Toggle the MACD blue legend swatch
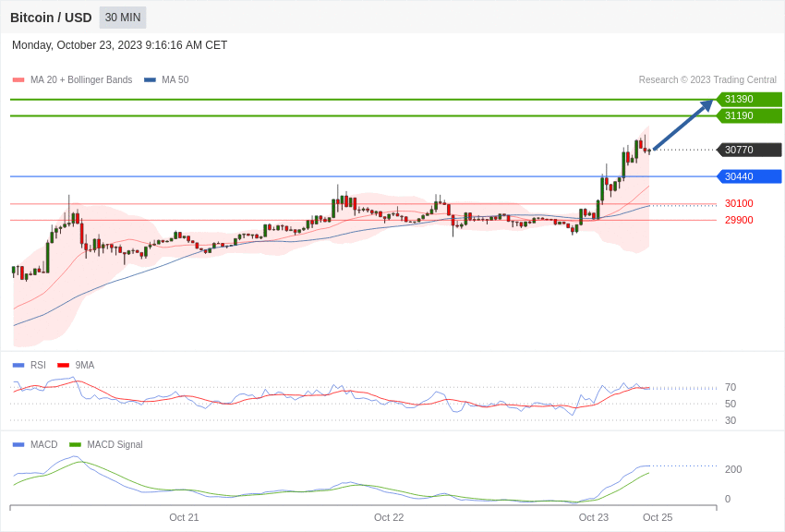The image size is (785, 532). [x=18, y=444]
